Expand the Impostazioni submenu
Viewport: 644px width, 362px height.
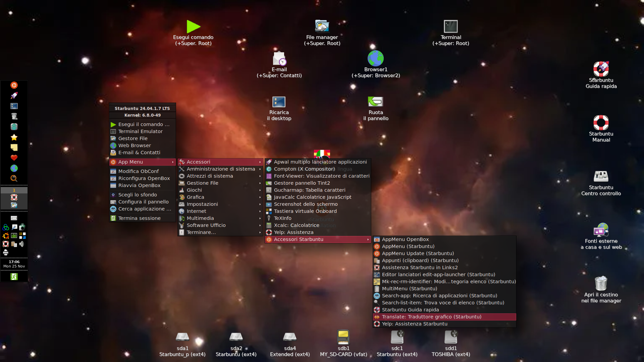click(x=220, y=204)
